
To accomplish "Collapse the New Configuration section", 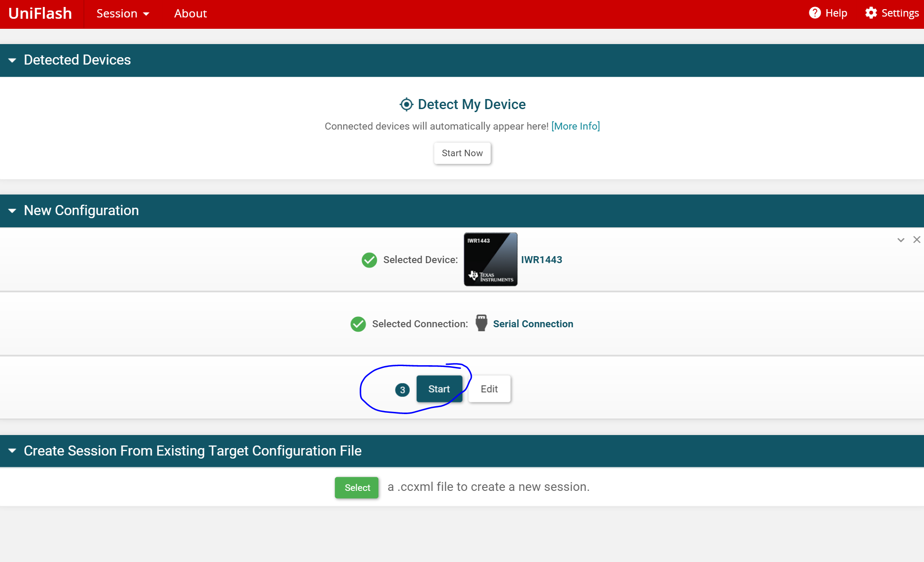I will tap(12, 211).
